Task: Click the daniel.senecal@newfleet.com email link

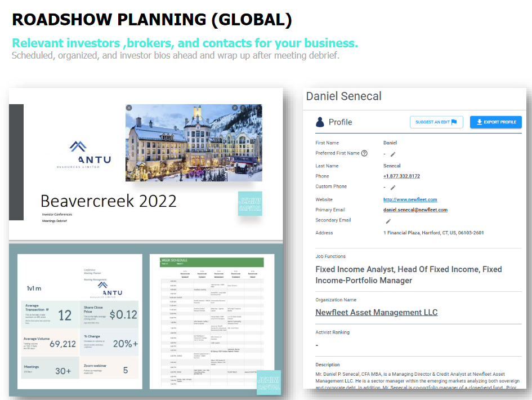Action: click(415, 210)
